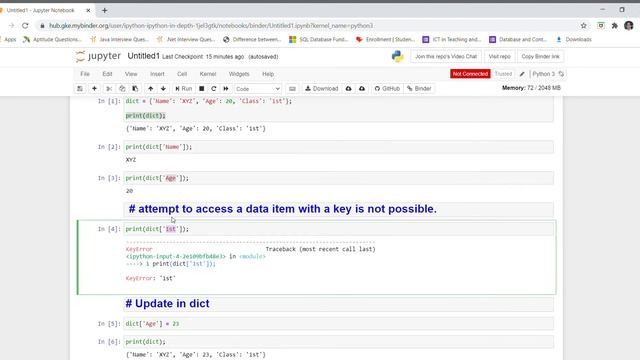The height and width of the screenshot is (360, 640).
Task: Click the first cloud icon after Download
Action: 349,89
